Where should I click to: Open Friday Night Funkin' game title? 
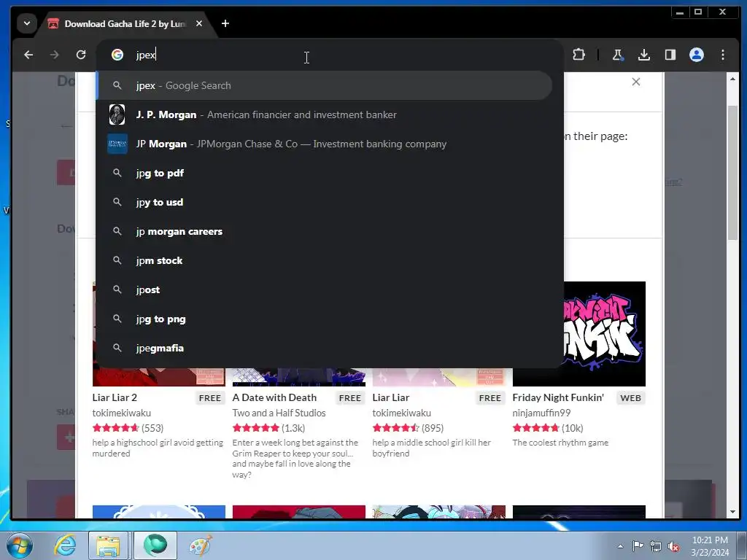pos(558,397)
